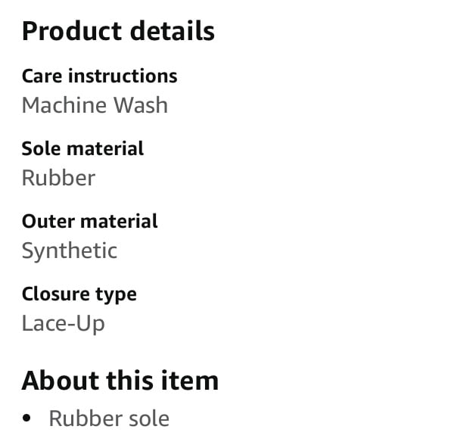Select the Care instructions label
Screen dimensions: 476x448
pyautogui.click(x=100, y=76)
